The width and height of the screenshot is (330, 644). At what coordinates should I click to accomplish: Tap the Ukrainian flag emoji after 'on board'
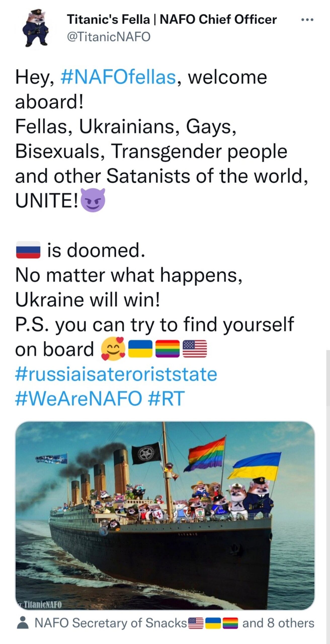tap(140, 349)
